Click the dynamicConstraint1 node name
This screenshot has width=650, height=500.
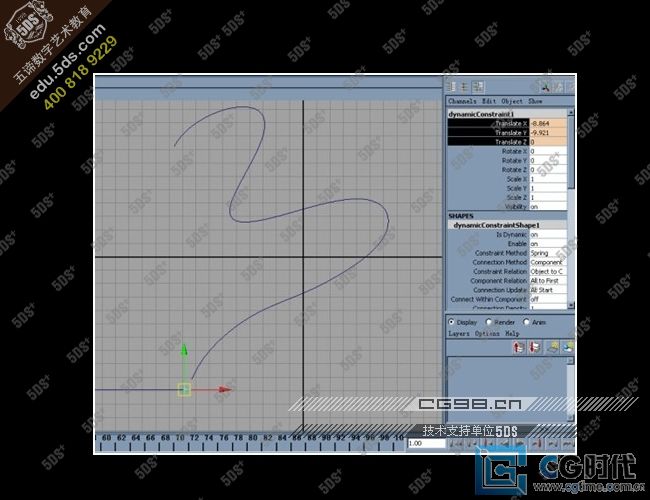(x=481, y=114)
